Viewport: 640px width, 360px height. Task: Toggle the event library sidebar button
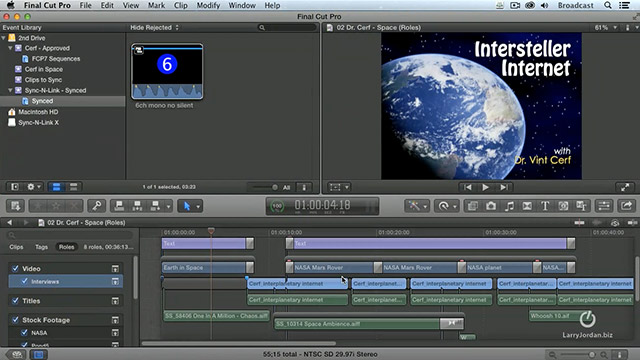click(15, 187)
